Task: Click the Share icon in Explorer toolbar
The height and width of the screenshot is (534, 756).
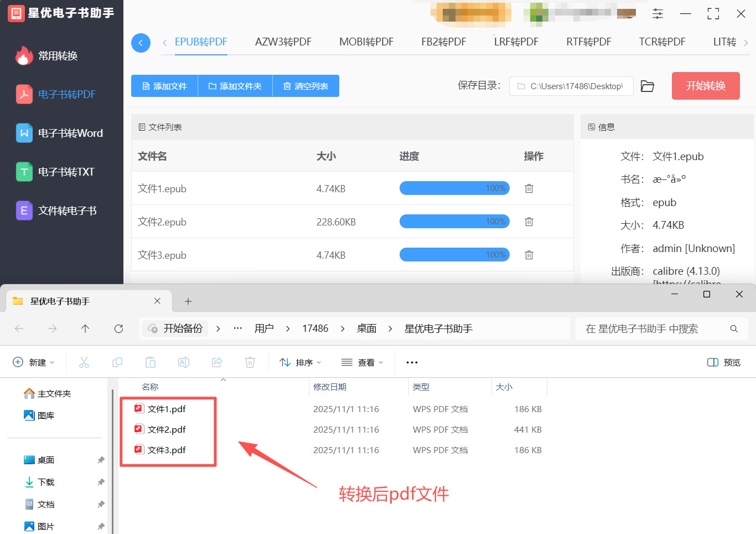Action: 217,362
